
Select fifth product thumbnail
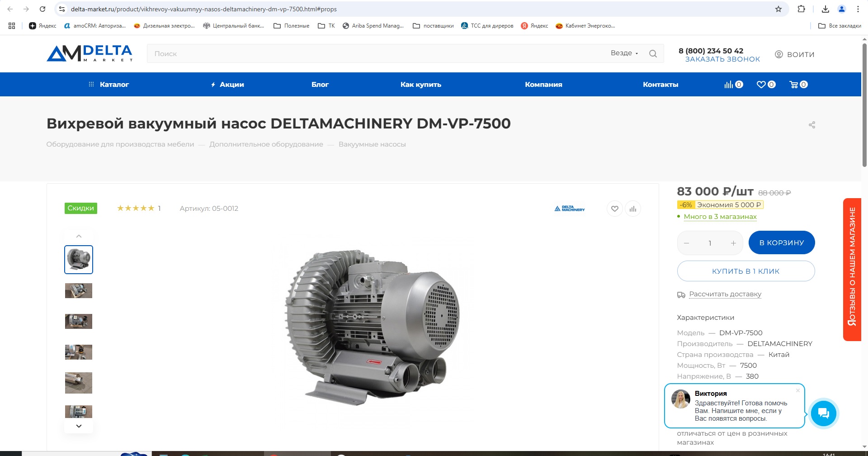79,383
